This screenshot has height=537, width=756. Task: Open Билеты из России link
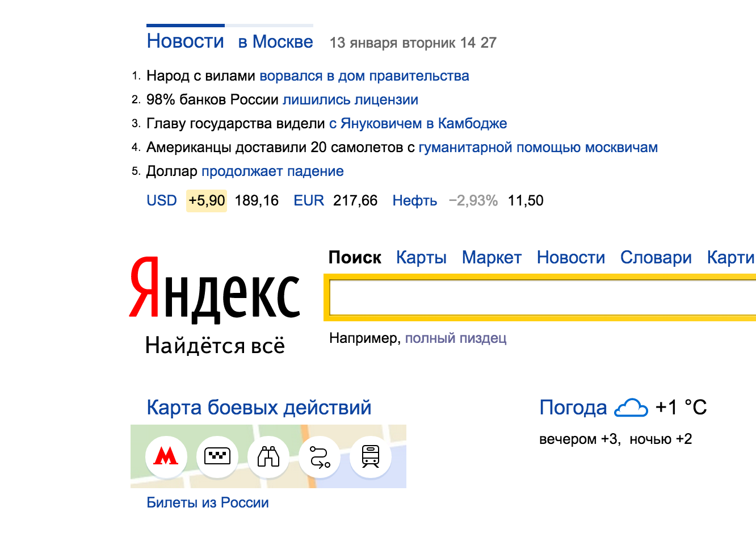pyautogui.click(x=208, y=503)
